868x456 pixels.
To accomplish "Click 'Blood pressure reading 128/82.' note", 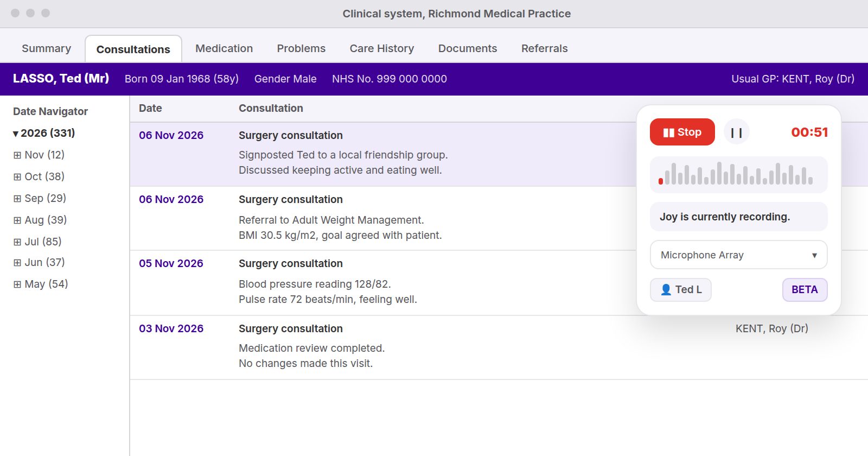I will click(x=315, y=284).
